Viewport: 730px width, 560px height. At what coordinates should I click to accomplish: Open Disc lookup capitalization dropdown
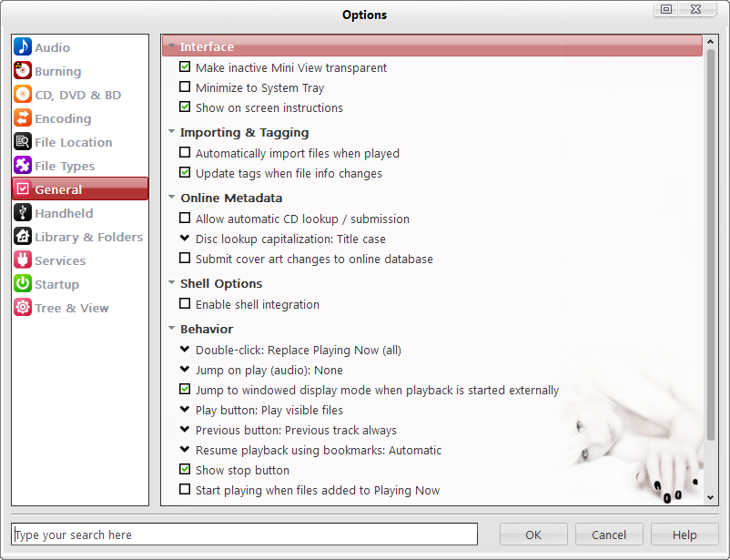coord(185,238)
